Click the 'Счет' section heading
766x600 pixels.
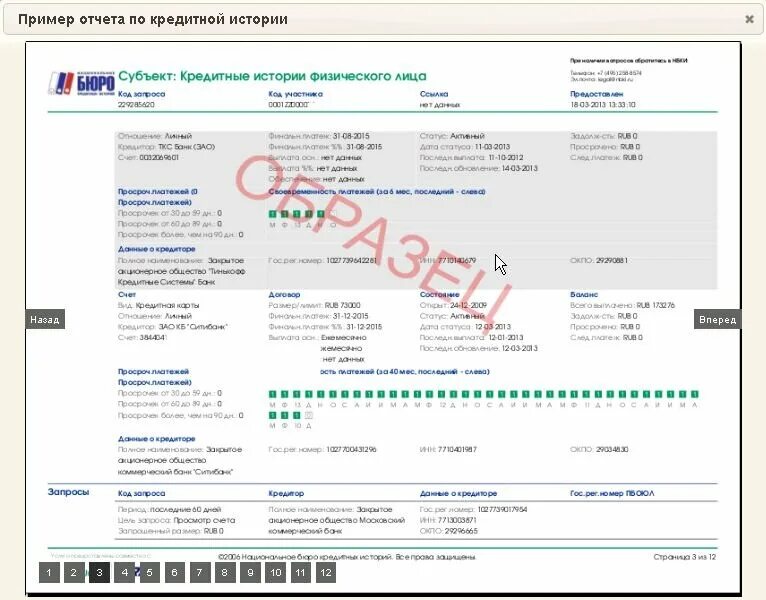point(127,295)
